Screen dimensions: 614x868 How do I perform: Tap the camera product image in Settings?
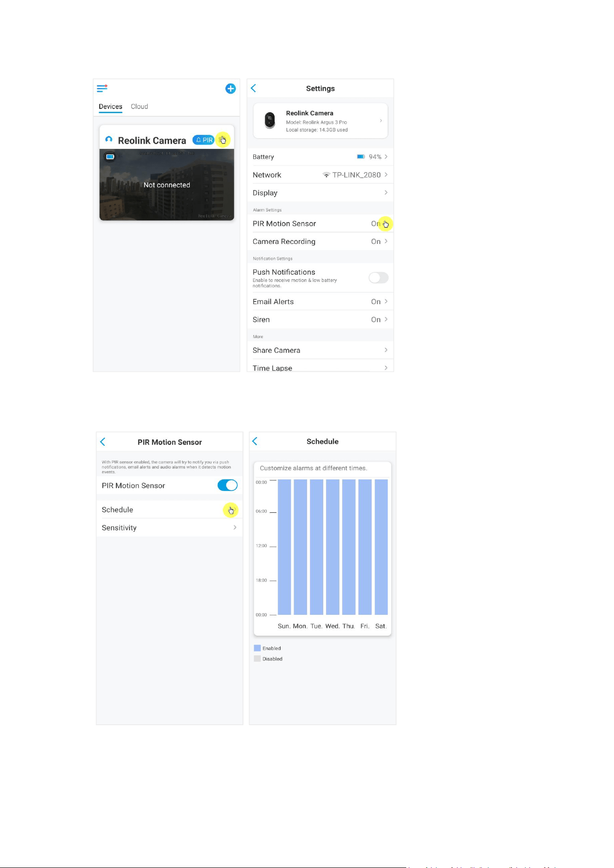click(269, 120)
